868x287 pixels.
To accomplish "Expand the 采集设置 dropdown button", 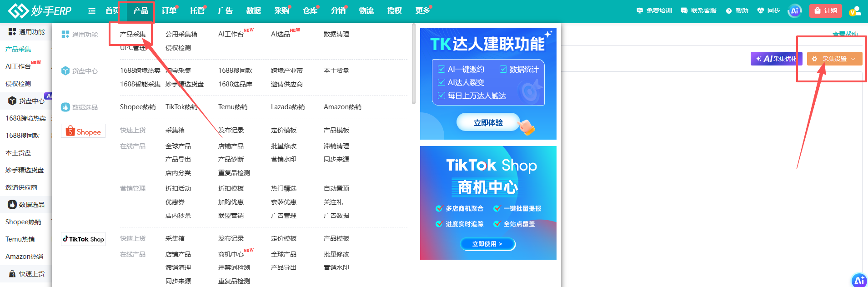I will 835,59.
